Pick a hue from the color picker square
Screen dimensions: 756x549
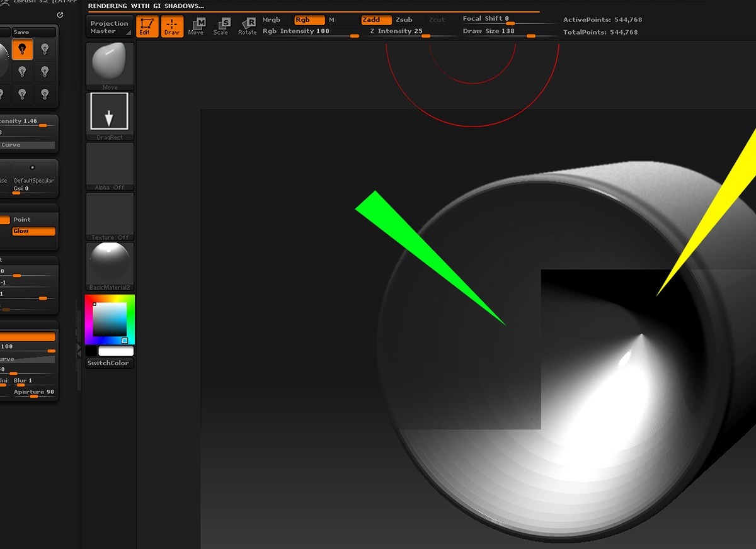110,320
